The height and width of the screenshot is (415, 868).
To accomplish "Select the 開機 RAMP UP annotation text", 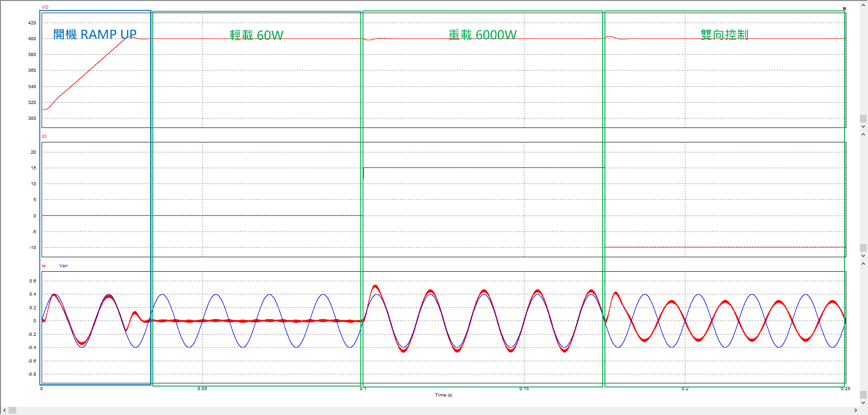I will click(x=95, y=34).
